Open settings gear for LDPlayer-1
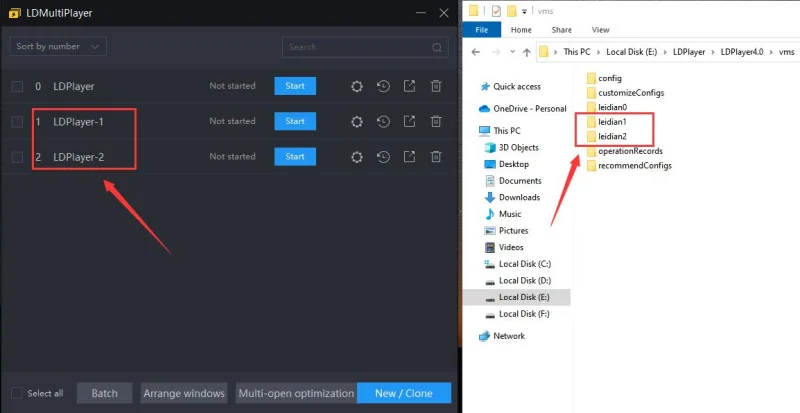This screenshot has height=413, width=800. point(357,122)
